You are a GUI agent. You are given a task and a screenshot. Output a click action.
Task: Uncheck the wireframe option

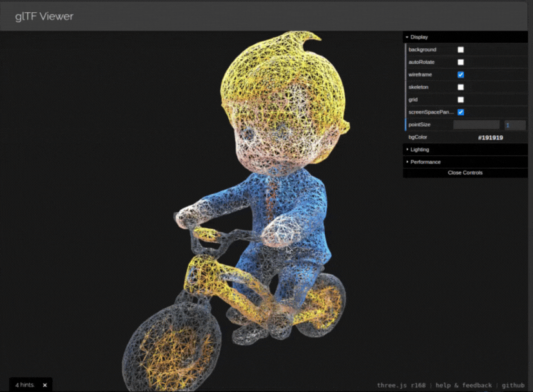tap(461, 75)
